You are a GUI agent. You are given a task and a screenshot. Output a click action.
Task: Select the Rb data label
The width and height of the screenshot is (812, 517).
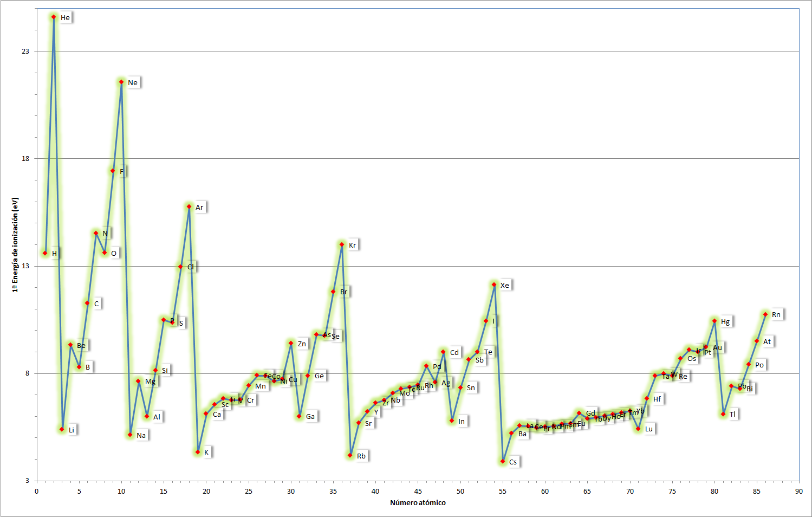click(x=361, y=456)
